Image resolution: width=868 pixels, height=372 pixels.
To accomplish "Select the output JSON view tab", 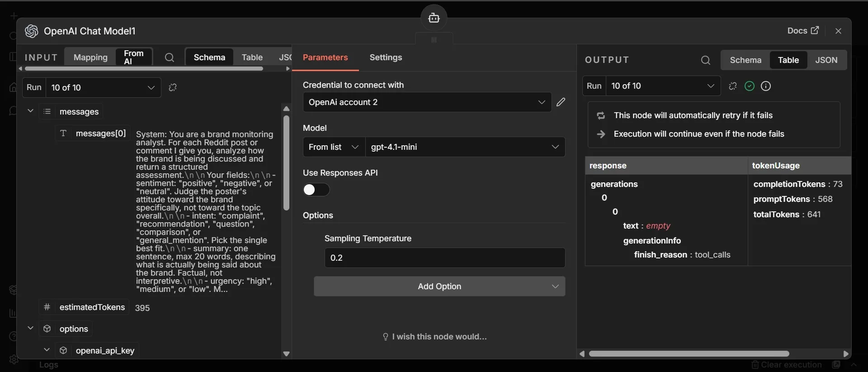I will (826, 60).
